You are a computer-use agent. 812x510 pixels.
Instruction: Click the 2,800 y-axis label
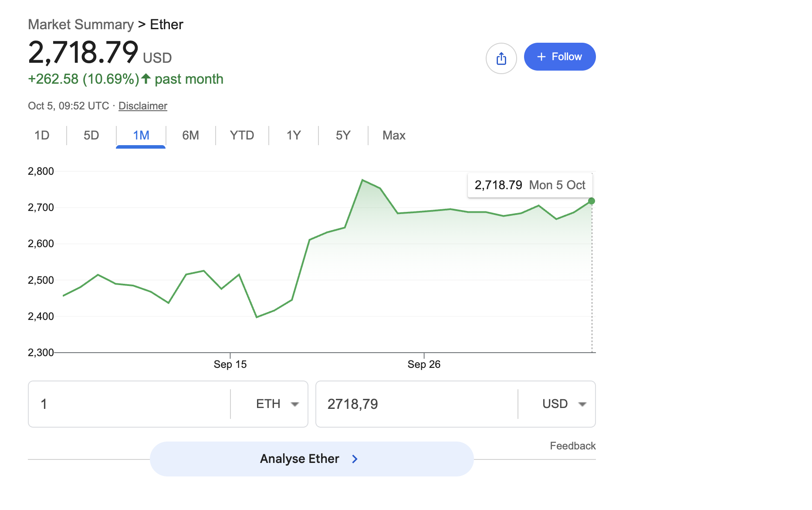[x=41, y=171]
